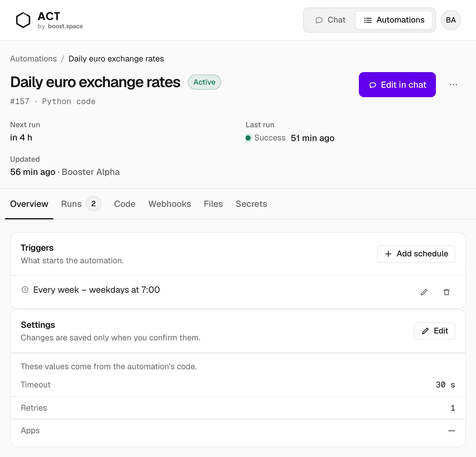This screenshot has width=476, height=457.
Task: Click the green Success status dot
Action: [x=248, y=138]
